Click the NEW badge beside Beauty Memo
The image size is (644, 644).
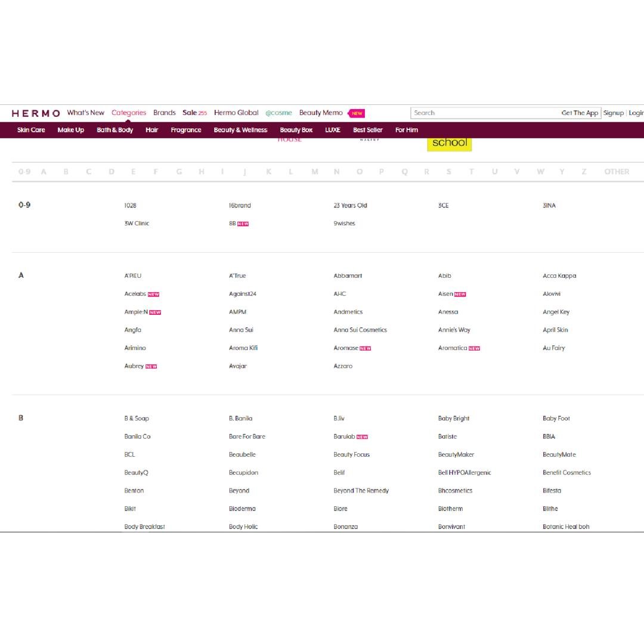click(357, 113)
